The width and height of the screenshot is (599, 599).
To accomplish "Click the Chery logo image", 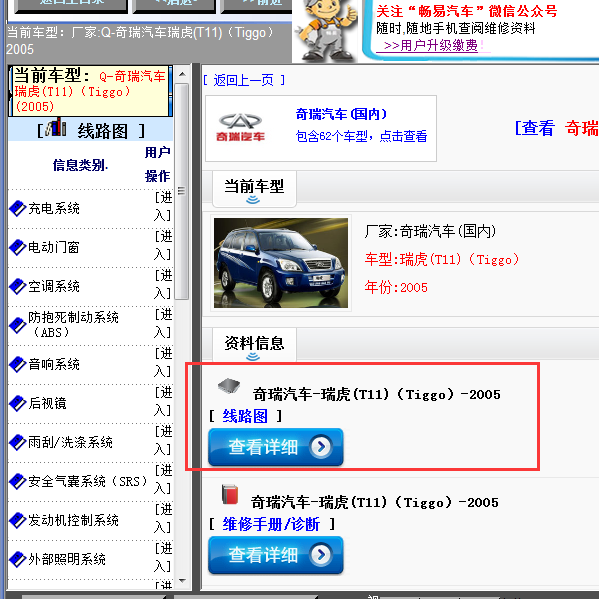I will point(240,127).
